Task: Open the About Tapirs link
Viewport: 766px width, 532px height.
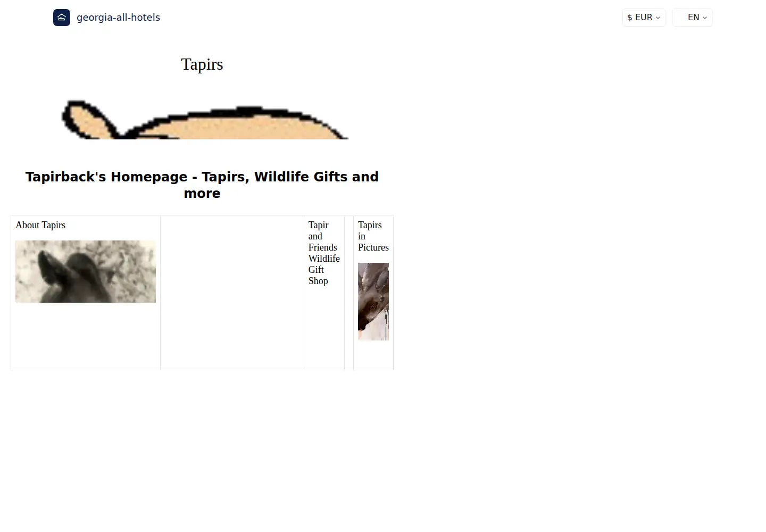Action: (40, 225)
